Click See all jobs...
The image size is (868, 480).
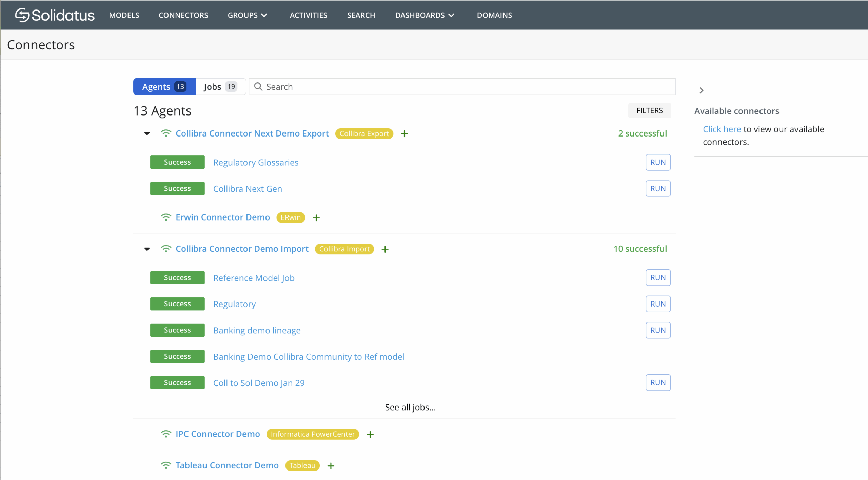[x=410, y=408]
